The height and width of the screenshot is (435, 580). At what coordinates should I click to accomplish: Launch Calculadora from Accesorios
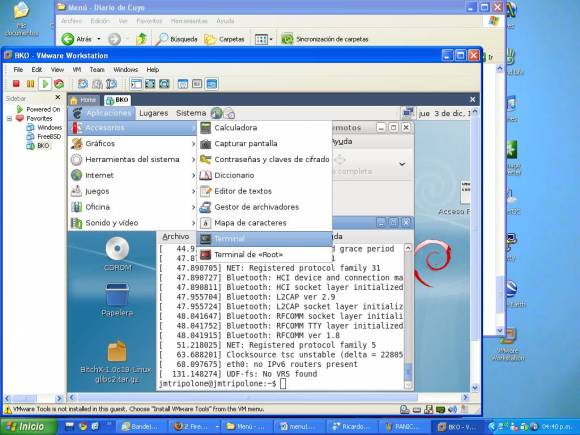pyautogui.click(x=264, y=128)
